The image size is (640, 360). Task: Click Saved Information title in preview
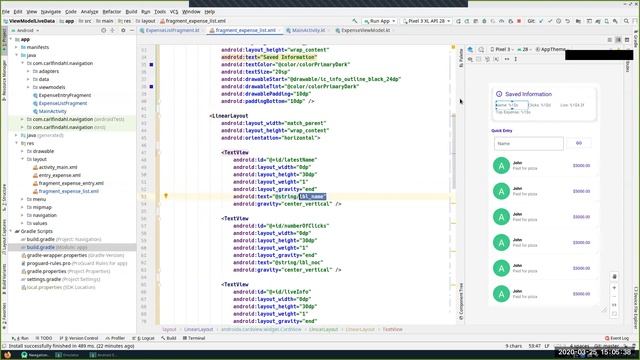[528, 94]
